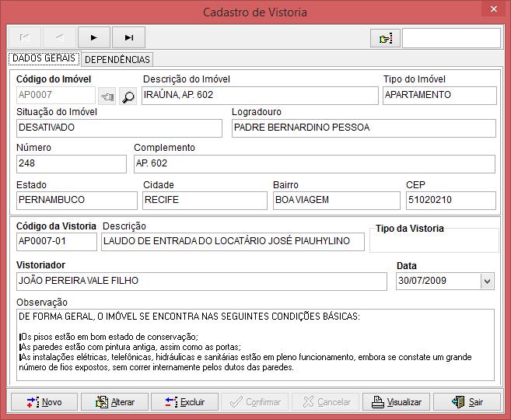Expand the Data date dropdown
This screenshot has height=420, width=511.
tap(488, 281)
